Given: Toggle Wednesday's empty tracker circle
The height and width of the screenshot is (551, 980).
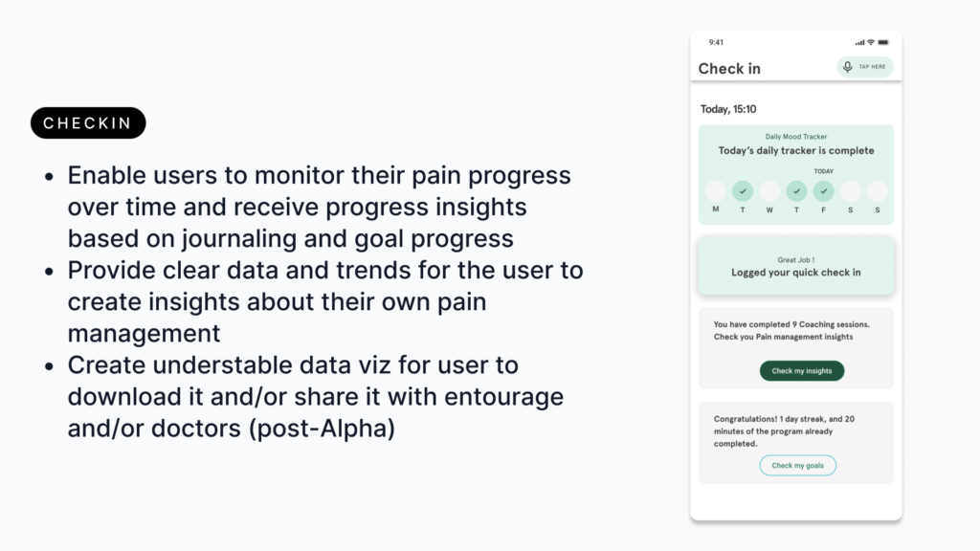Looking at the screenshot, I should coord(769,191).
